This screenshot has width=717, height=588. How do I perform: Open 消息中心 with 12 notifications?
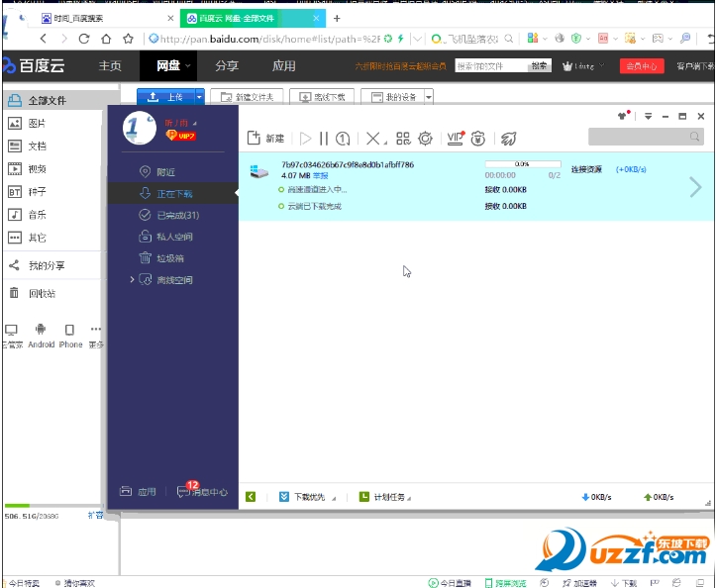point(202,490)
